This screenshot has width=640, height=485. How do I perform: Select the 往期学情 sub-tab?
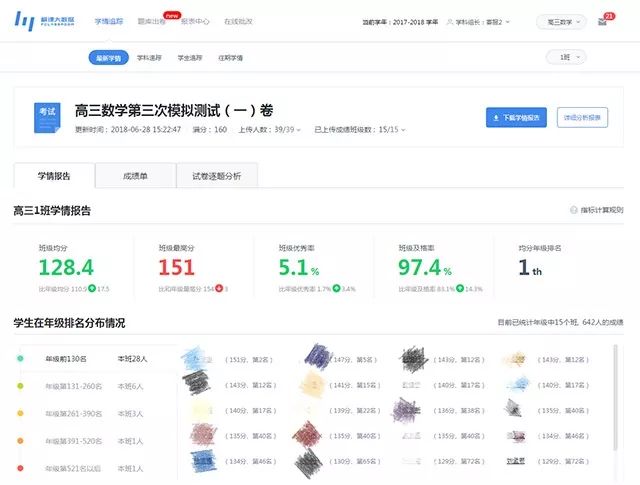click(x=231, y=58)
